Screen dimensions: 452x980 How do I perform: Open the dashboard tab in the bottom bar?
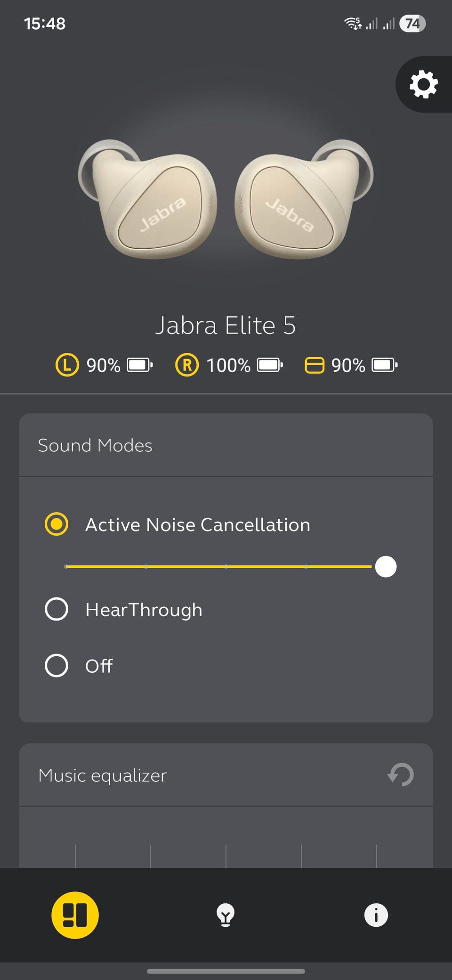pyautogui.click(x=75, y=915)
